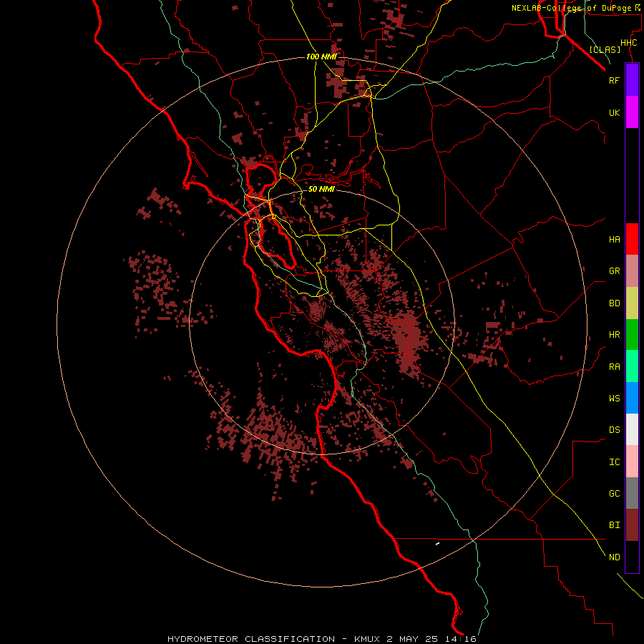Screen dimensions: 644x644
Task: Click the IC pink legend swatch
Action: (x=632, y=462)
